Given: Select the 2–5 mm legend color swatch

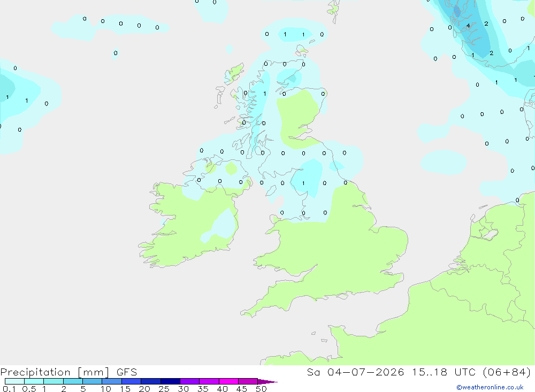Looking at the screenshot, I should (x=73, y=381).
